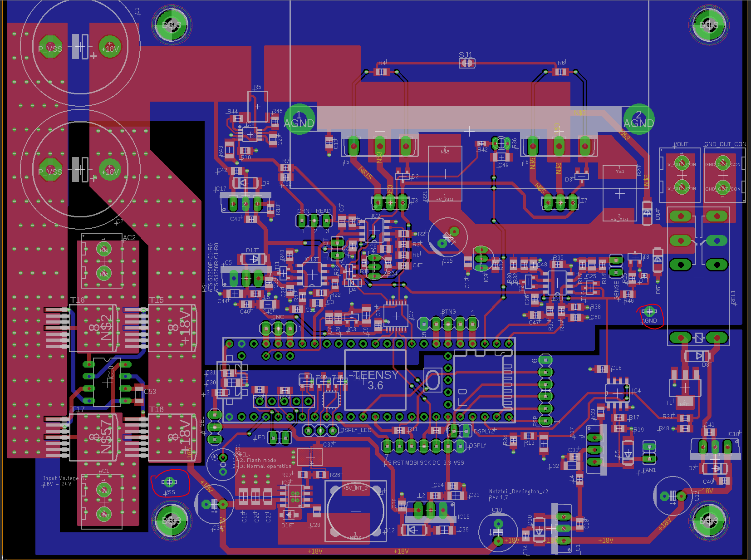Select the T16 transistor footprint
The image size is (751, 560).
pyautogui.click(x=161, y=437)
